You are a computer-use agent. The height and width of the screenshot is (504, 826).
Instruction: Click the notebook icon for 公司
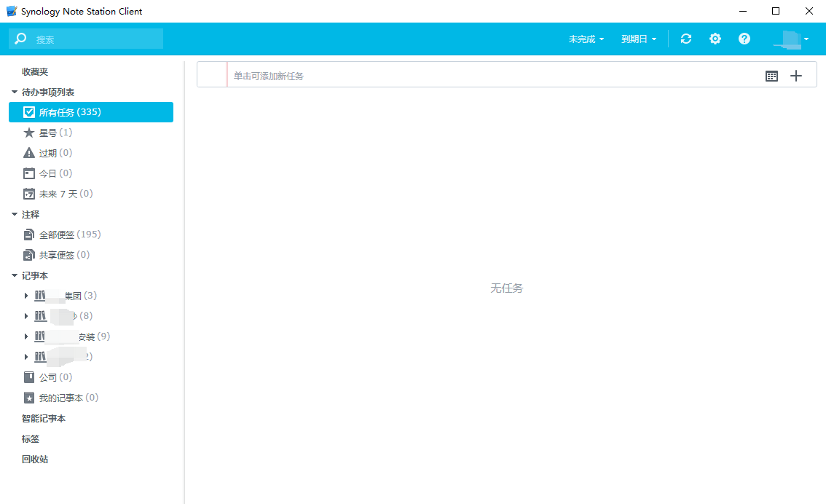pos(29,377)
